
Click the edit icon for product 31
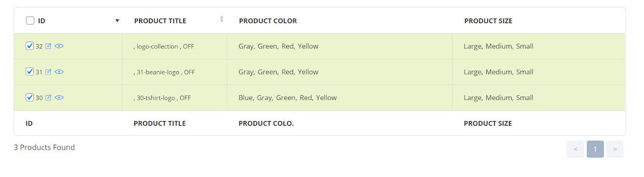pos(48,72)
